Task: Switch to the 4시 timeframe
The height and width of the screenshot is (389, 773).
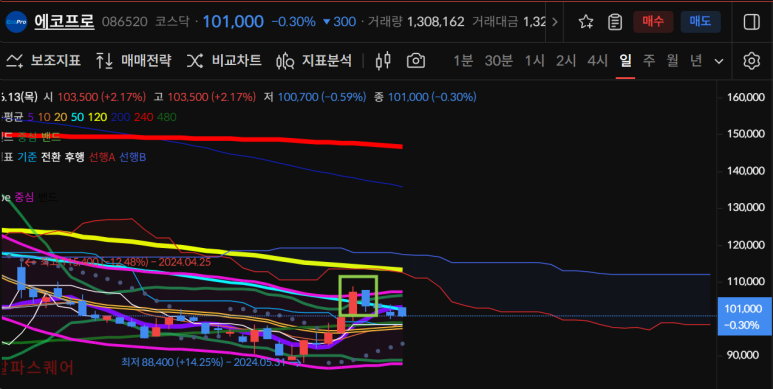Action: pos(597,61)
